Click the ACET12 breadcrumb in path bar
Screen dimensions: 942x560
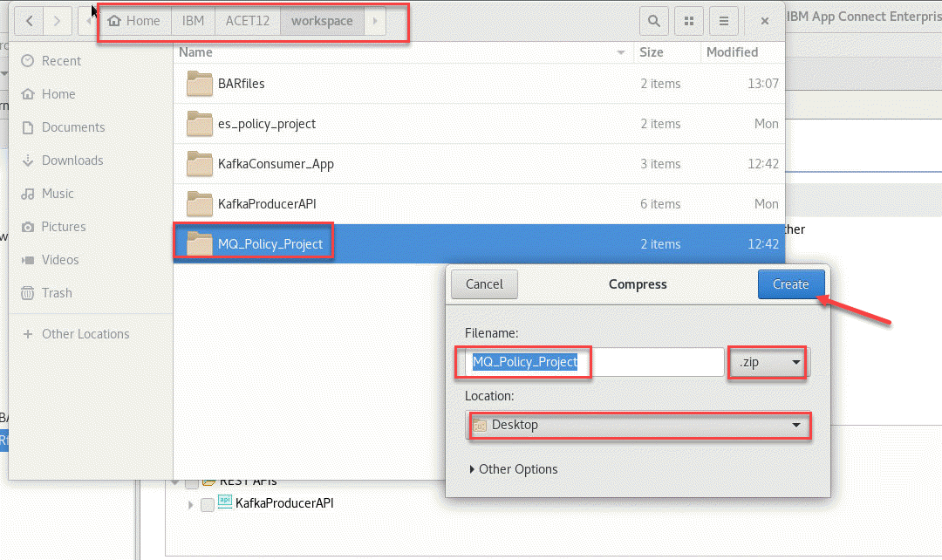[x=247, y=21]
